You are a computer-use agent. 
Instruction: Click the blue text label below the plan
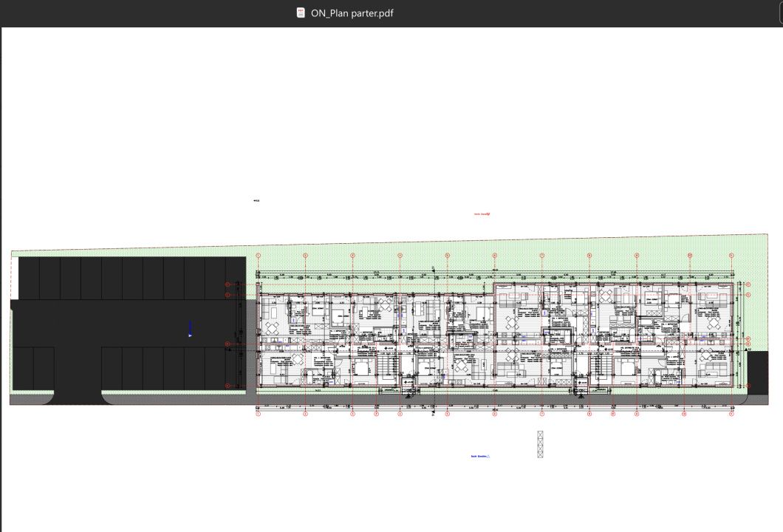[x=480, y=456]
